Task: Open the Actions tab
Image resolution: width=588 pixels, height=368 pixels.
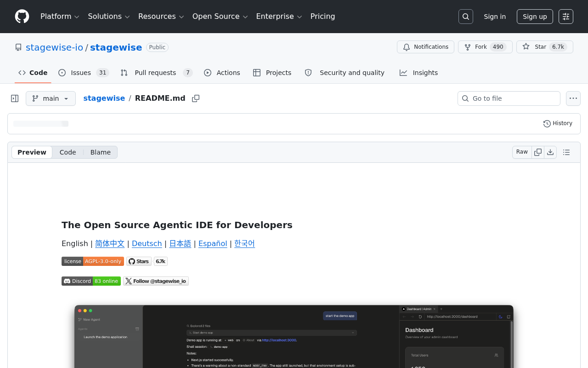Action: tap(222, 73)
